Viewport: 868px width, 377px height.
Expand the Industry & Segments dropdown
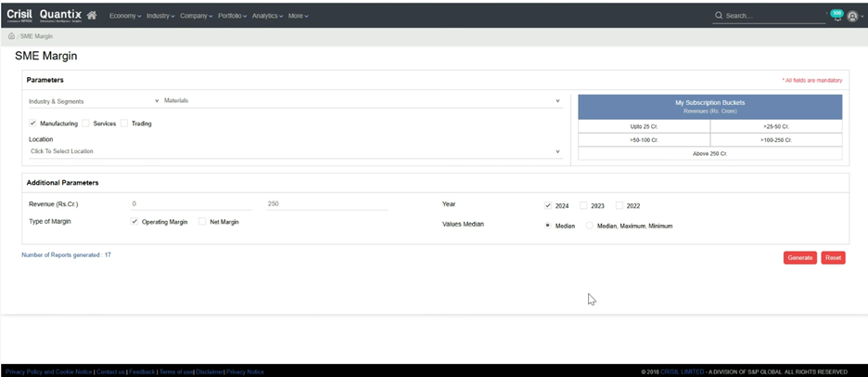pyautogui.click(x=93, y=100)
